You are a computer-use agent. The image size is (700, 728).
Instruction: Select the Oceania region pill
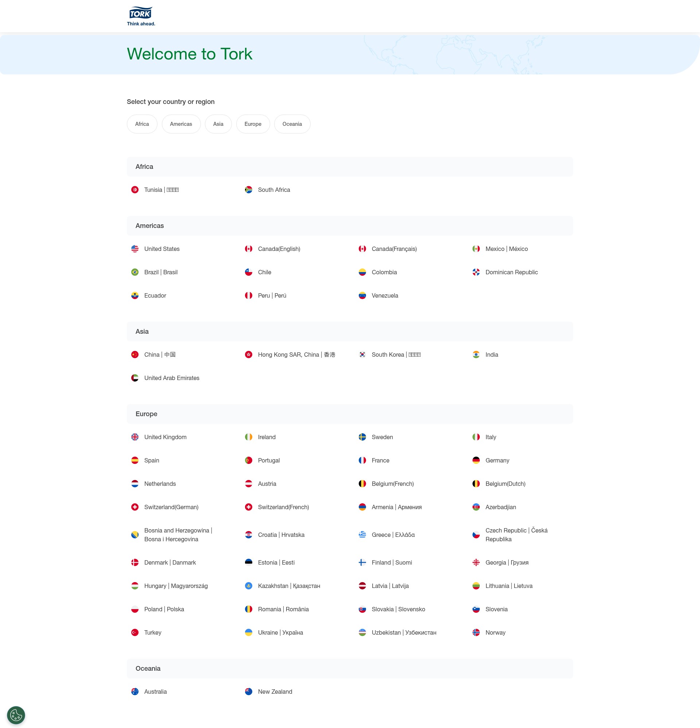292,124
